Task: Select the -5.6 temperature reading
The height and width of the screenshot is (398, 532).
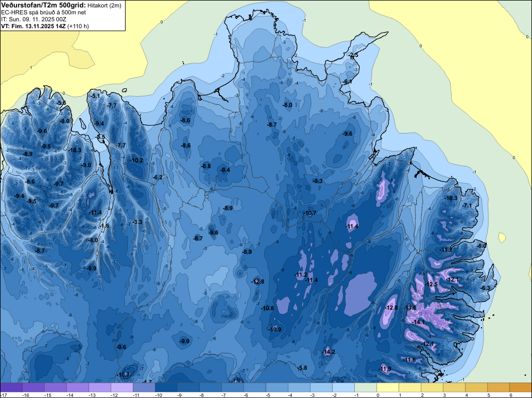Action: click(x=61, y=103)
